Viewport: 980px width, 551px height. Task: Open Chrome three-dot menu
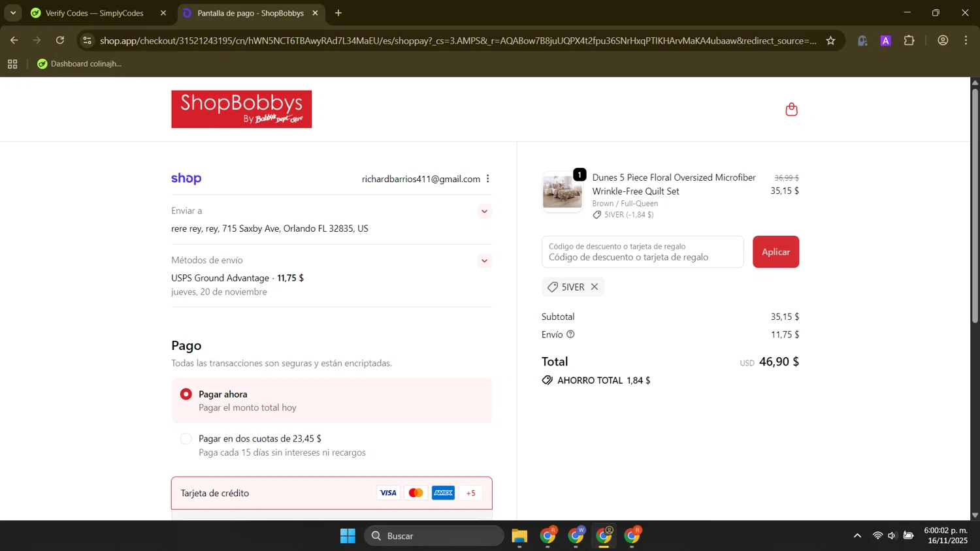(x=966, y=40)
